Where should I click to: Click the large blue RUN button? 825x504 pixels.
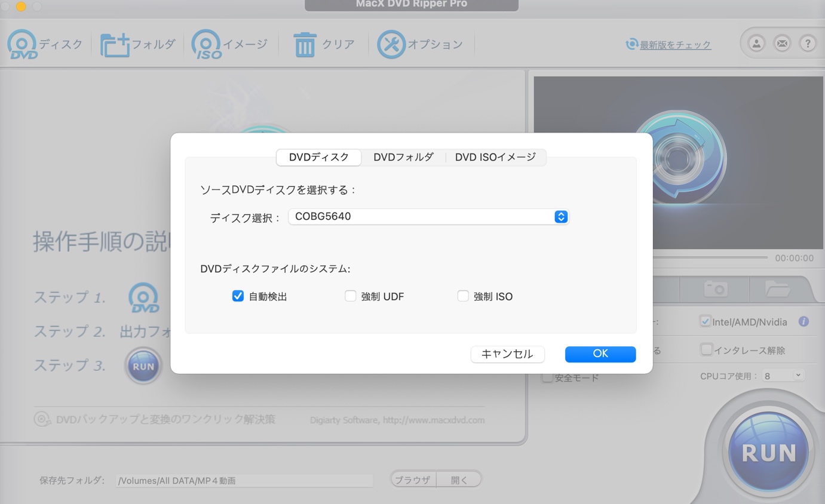(768, 452)
